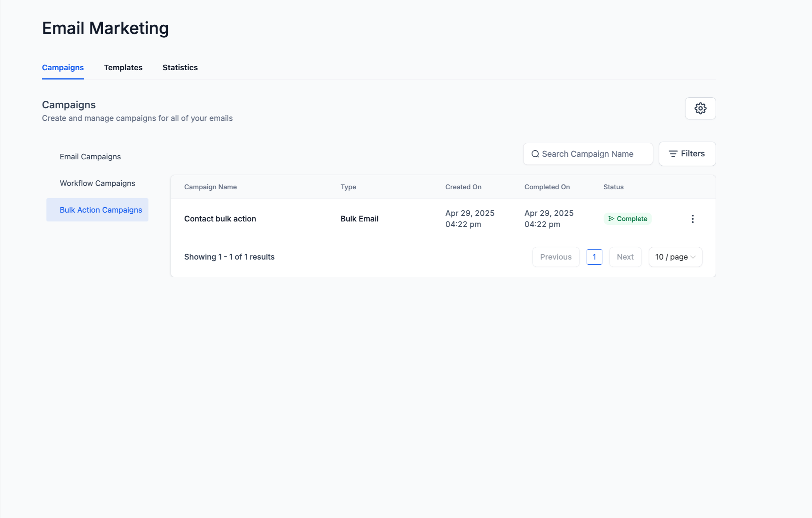
Task: Open campaign settings gear icon
Action: 700,108
